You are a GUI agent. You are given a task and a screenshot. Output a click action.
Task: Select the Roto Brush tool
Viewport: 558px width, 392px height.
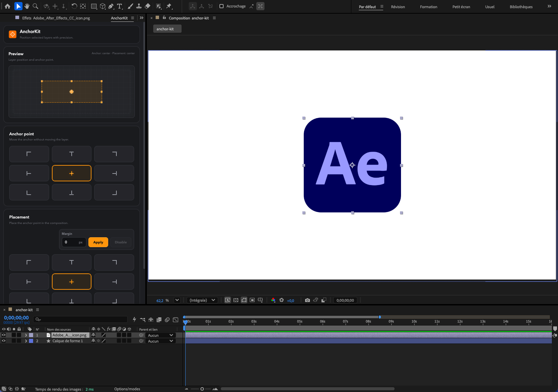click(159, 6)
